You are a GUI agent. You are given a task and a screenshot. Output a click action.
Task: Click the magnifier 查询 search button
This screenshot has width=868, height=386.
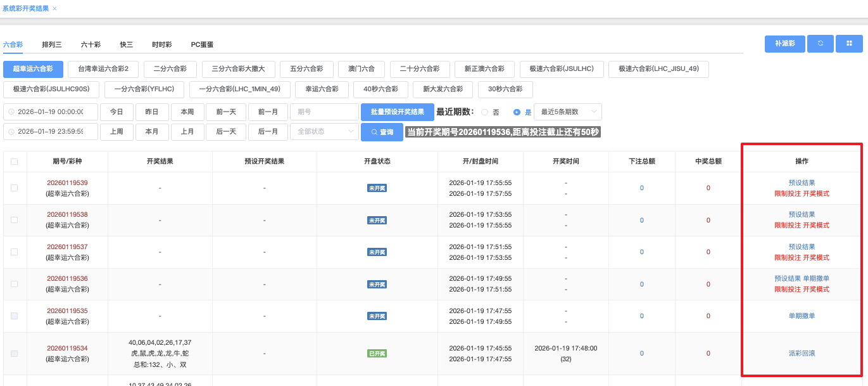(x=382, y=132)
